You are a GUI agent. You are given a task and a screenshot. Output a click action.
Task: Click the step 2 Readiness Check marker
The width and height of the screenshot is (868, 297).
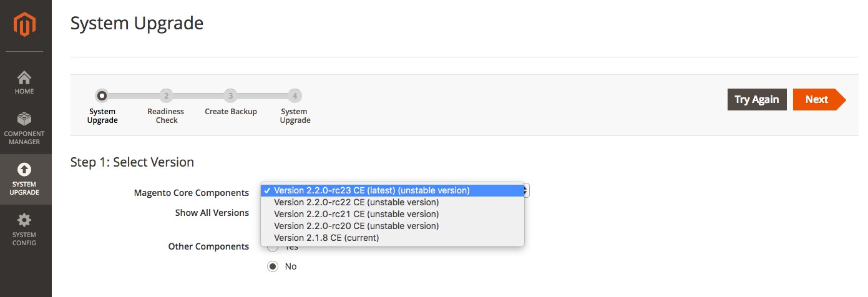[x=165, y=95]
